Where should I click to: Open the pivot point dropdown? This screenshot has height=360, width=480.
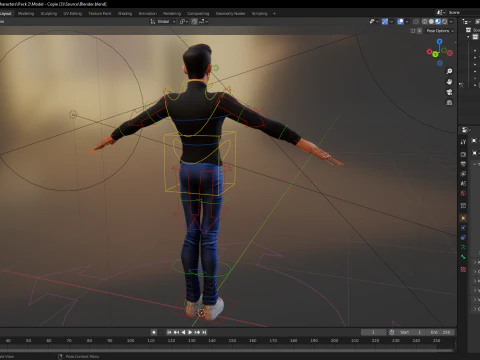pos(184,21)
